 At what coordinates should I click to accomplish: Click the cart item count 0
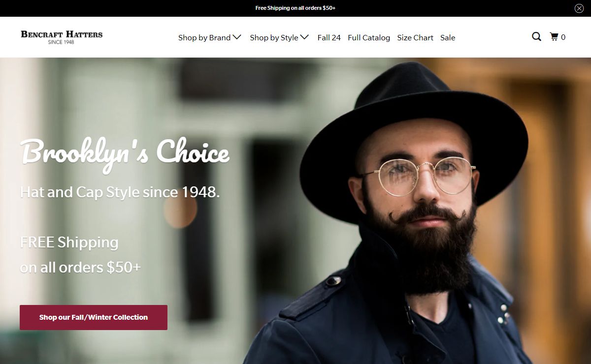(563, 37)
